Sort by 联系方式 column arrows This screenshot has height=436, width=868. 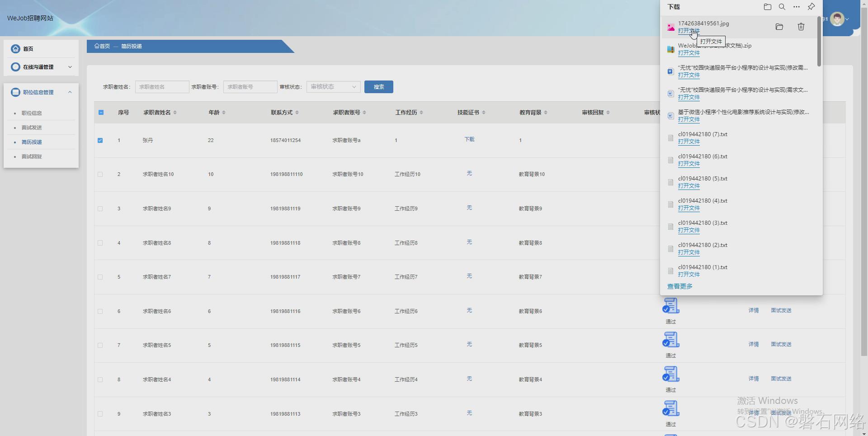tap(297, 113)
